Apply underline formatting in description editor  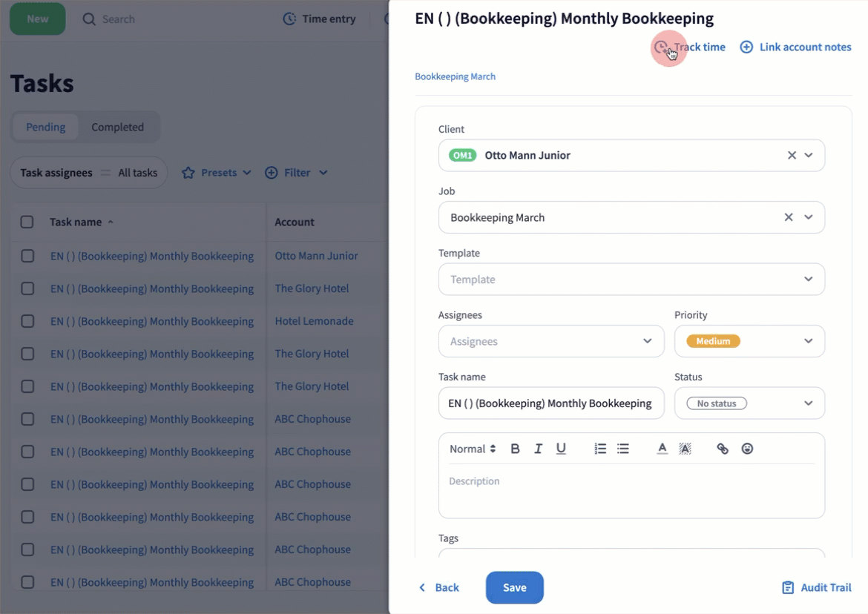pos(561,449)
